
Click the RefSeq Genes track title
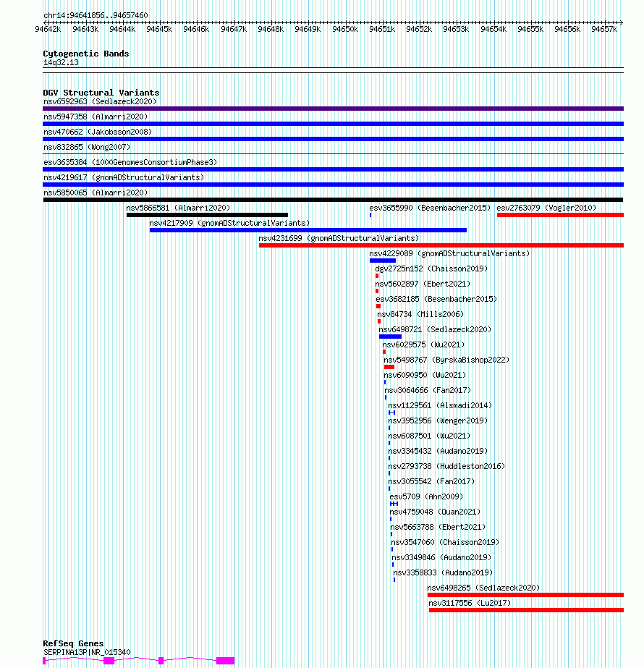pyautogui.click(x=73, y=643)
